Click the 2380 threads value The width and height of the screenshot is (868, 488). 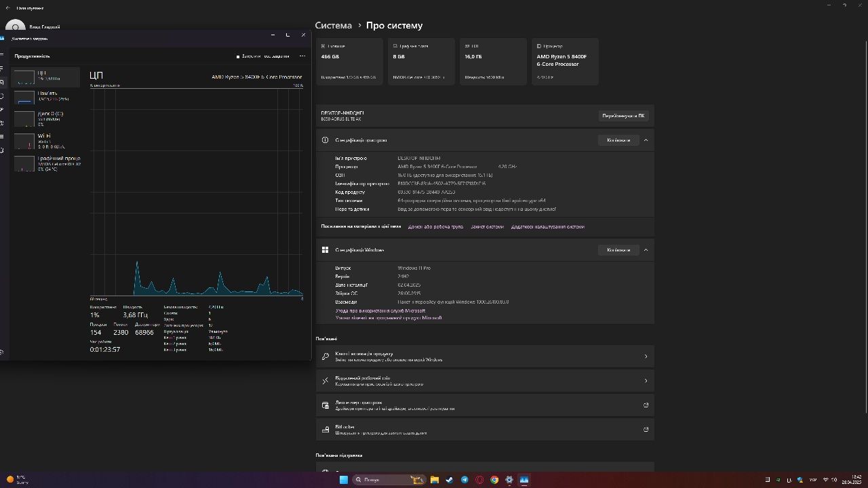pyautogui.click(x=121, y=332)
